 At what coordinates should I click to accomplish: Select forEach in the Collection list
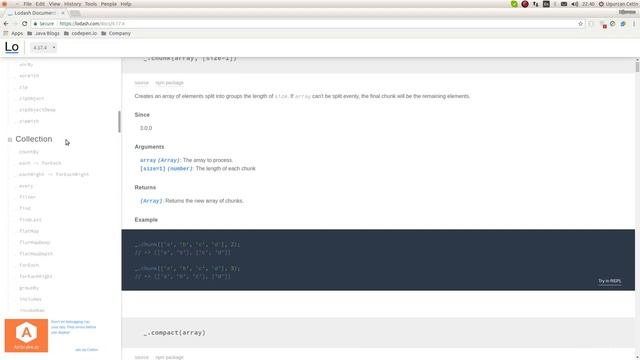tap(29, 265)
